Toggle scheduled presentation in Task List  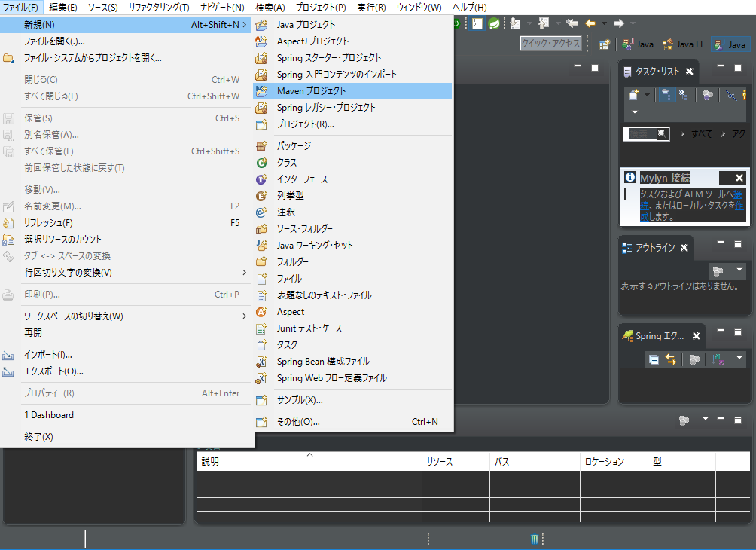pyautogui.click(x=684, y=95)
